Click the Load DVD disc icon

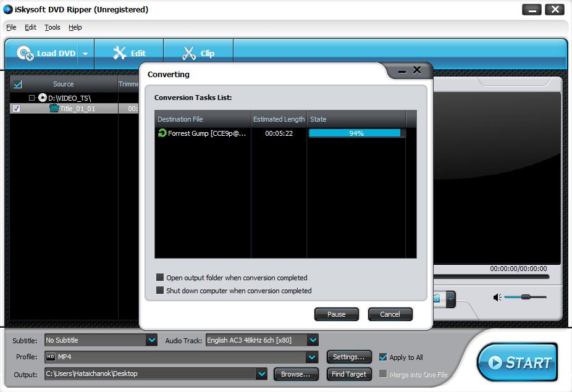(x=25, y=53)
